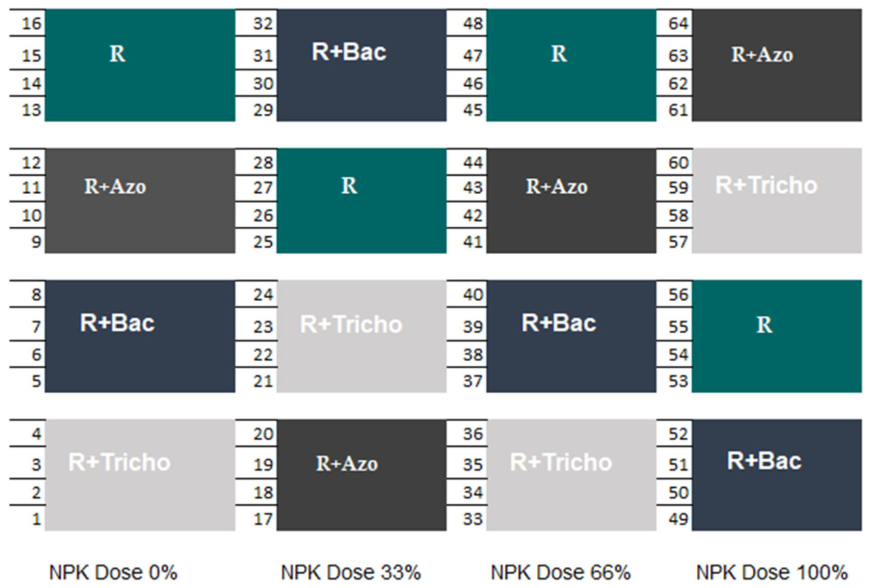Select plot number cell 1

click(35, 519)
